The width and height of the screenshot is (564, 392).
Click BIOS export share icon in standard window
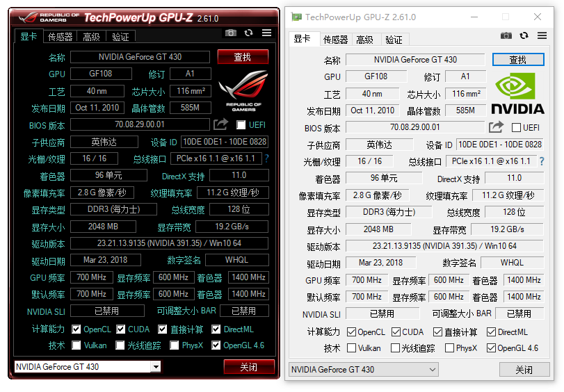point(497,127)
